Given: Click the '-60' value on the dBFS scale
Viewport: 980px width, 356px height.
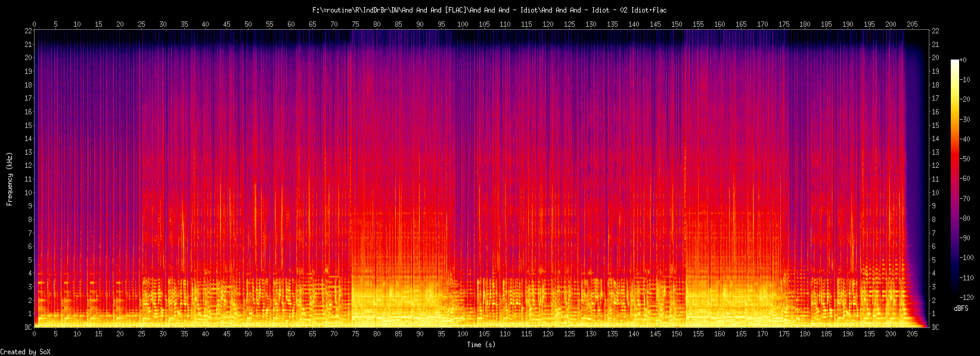Looking at the screenshot, I should coord(965,179).
